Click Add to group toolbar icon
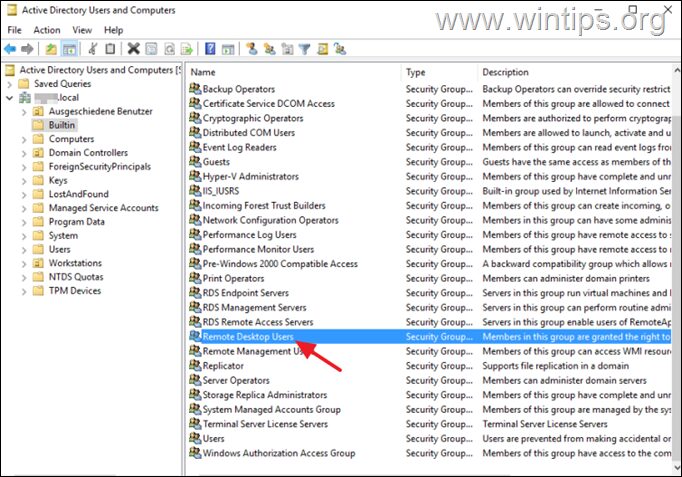Image resolution: width=682 pixels, height=477 pixels. coord(340,49)
